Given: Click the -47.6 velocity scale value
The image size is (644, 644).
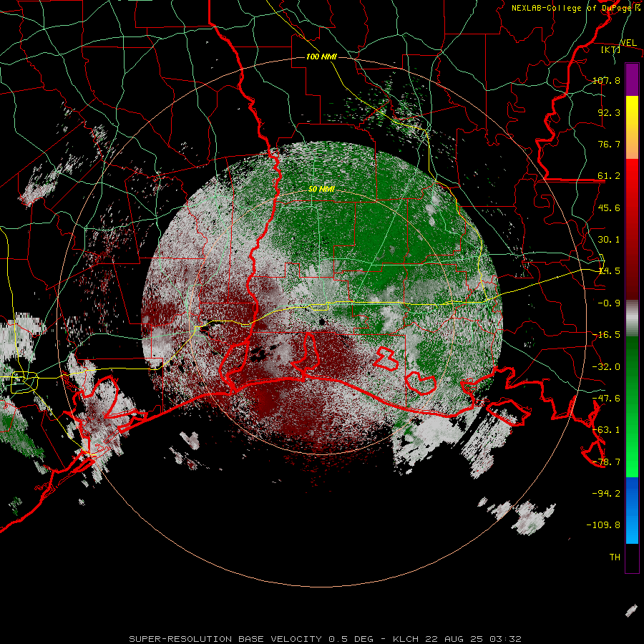Looking at the screenshot, I should click(606, 399).
